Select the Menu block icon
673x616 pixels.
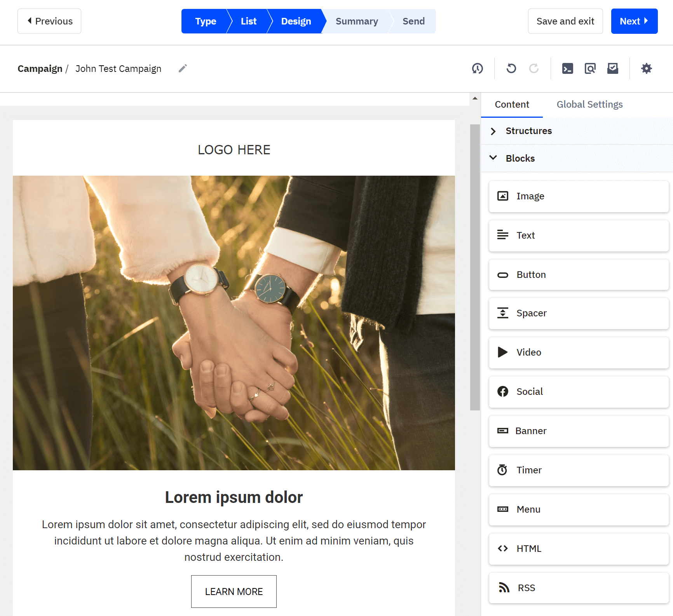click(503, 509)
